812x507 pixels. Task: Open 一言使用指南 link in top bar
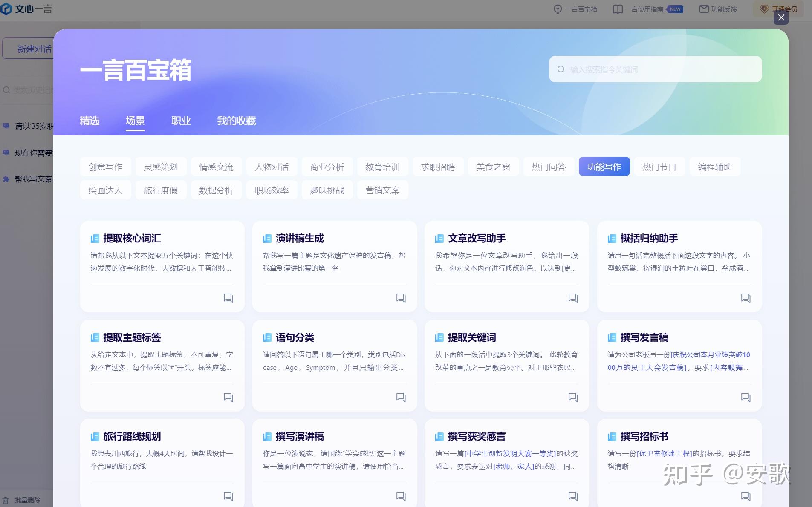coord(644,9)
